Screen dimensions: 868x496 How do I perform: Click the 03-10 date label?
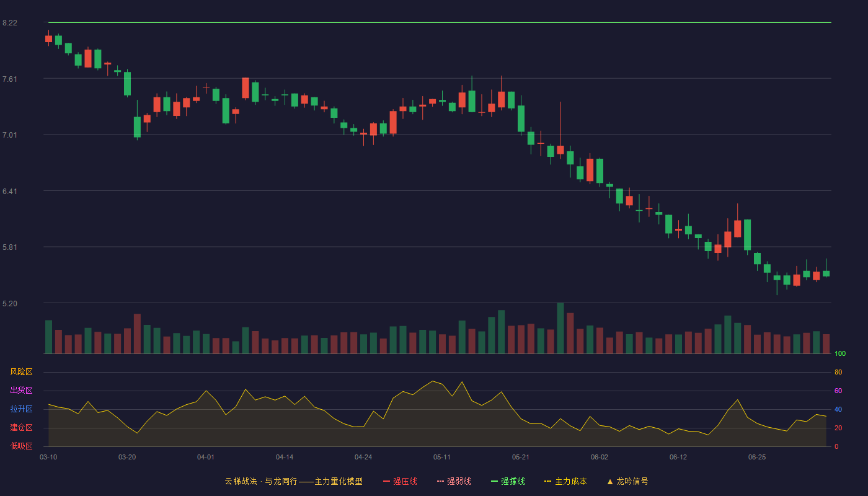coord(48,457)
